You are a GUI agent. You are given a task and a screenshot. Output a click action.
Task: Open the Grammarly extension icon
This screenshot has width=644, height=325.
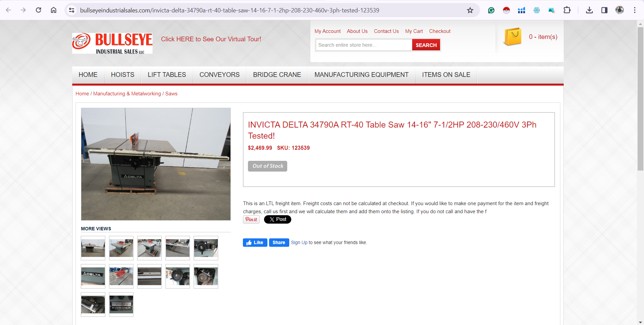pos(491,10)
